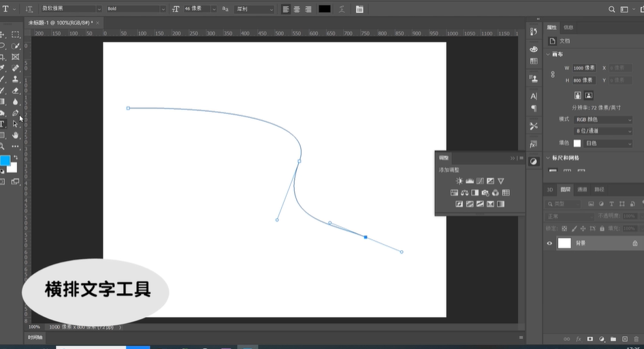Click the blue foreground color swatch
The image size is (644, 349).
[5, 161]
